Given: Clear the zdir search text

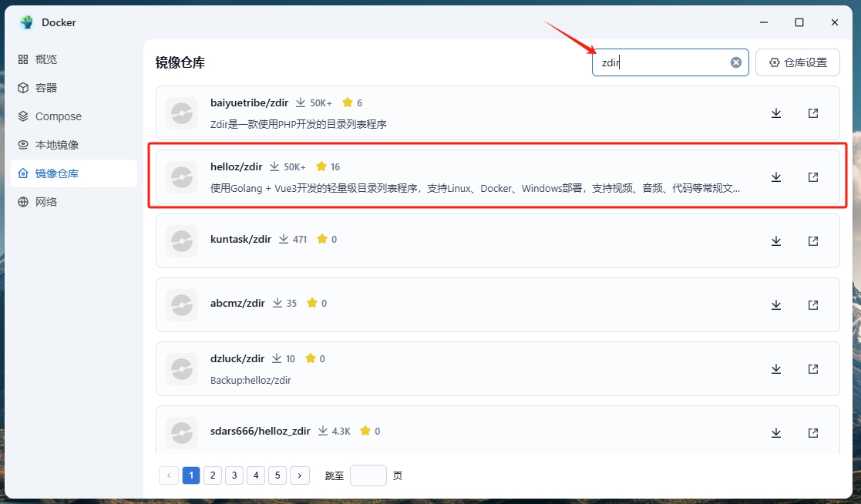Looking at the screenshot, I should pyautogui.click(x=736, y=62).
